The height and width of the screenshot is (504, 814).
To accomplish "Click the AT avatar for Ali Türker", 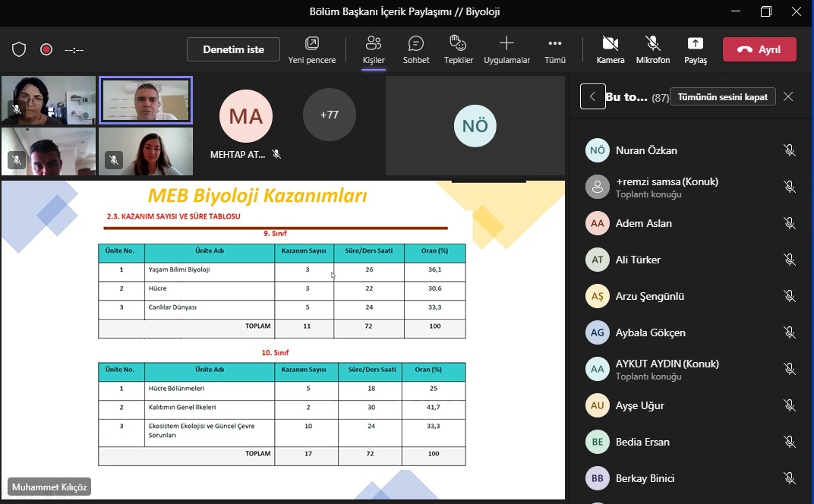I will (x=598, y=260).
